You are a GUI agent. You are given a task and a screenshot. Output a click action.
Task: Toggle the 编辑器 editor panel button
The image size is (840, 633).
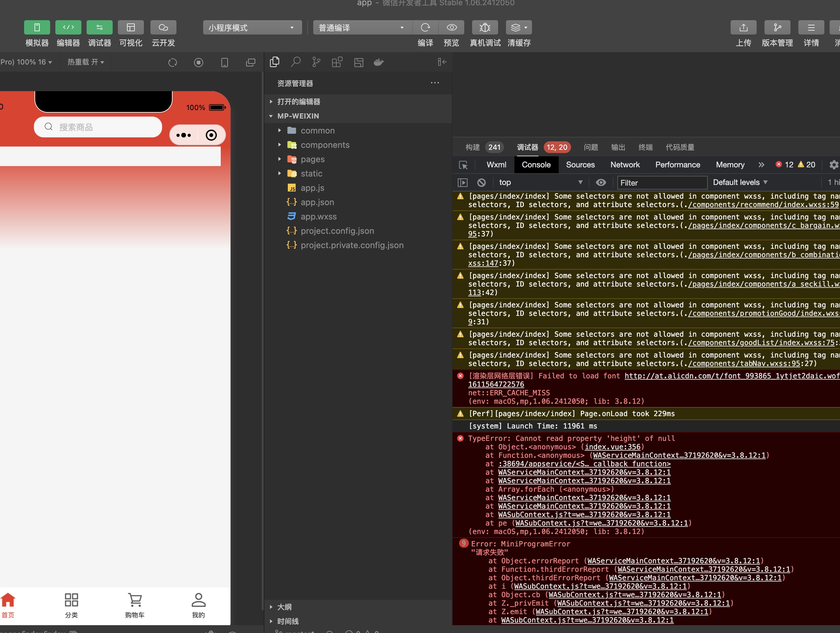(68, 27)
